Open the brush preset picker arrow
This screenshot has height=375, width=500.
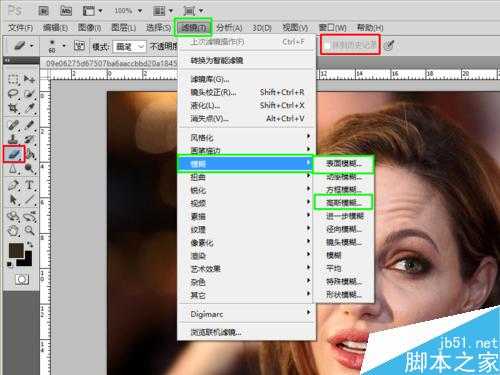pyautogui.click(x=64, y=45)
